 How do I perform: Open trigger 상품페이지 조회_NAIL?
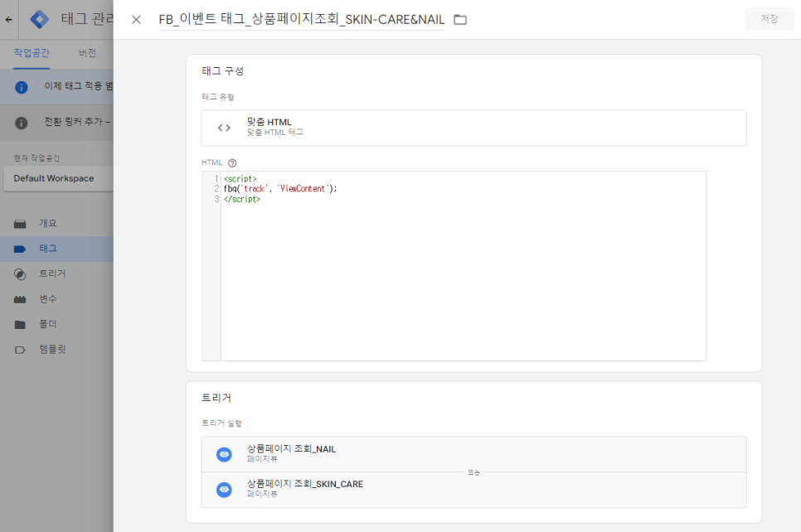point(473,454)
